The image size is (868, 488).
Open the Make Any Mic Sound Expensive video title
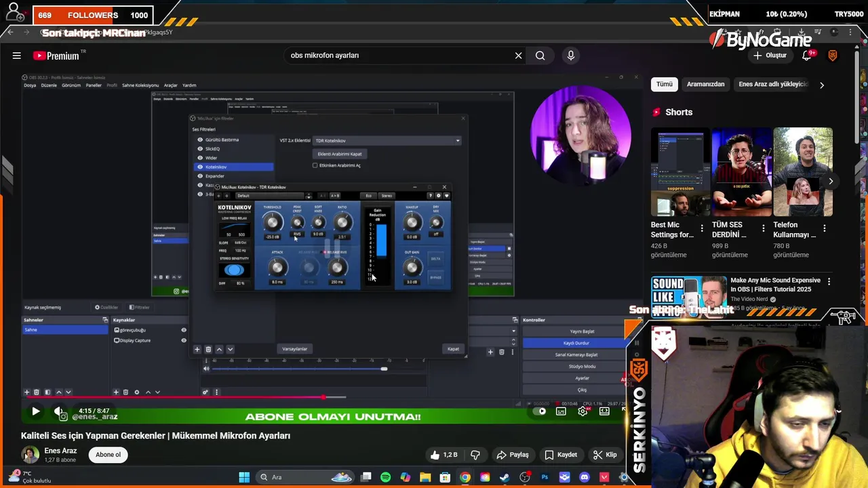[x=775, y=285]
